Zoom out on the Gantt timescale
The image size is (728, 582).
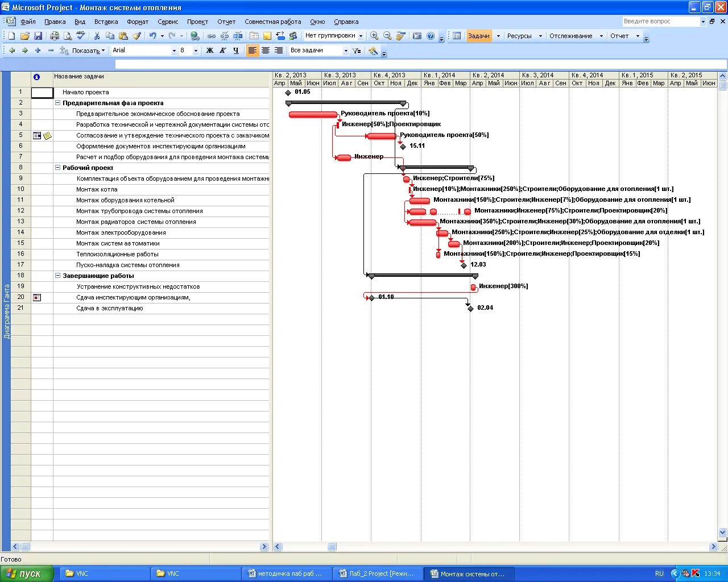pyautogui.click(x=387, y=36)
